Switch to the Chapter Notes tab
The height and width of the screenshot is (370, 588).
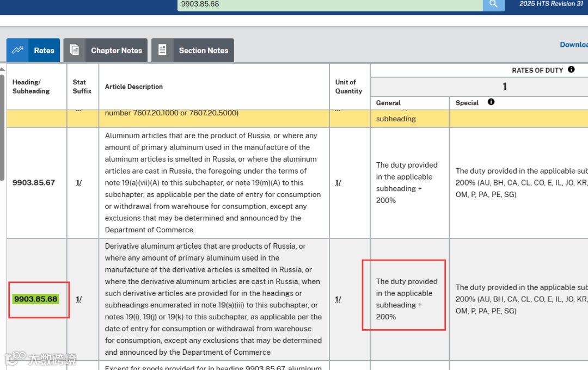point(106,50)
